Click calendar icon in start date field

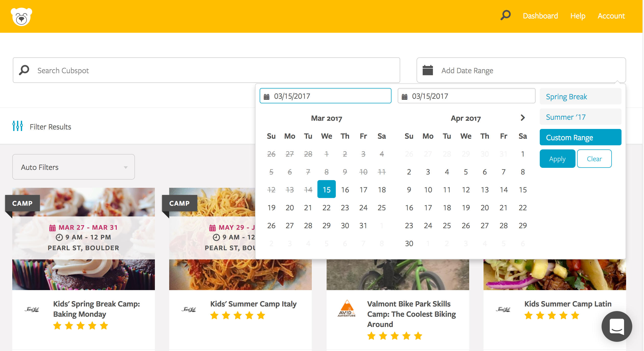[x=267, y=96]
